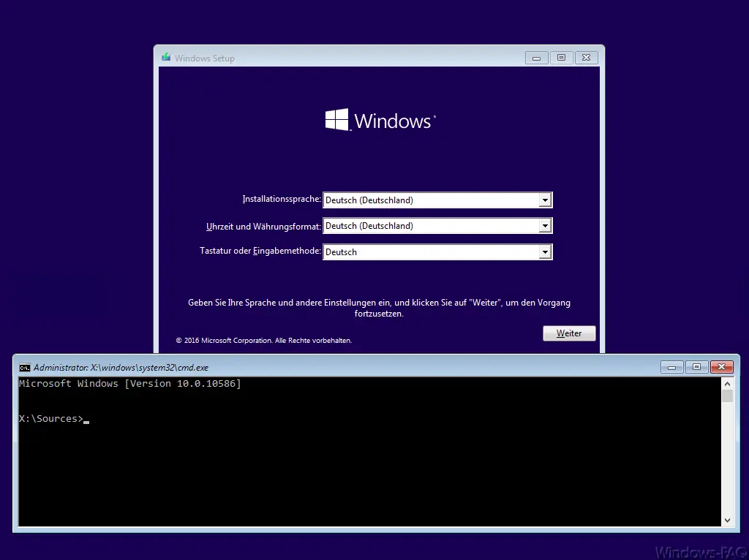Screen dimensions: 749x560
Task: Click the cmd vertical scrollbar thumb
Action: (x=727, y=396)
